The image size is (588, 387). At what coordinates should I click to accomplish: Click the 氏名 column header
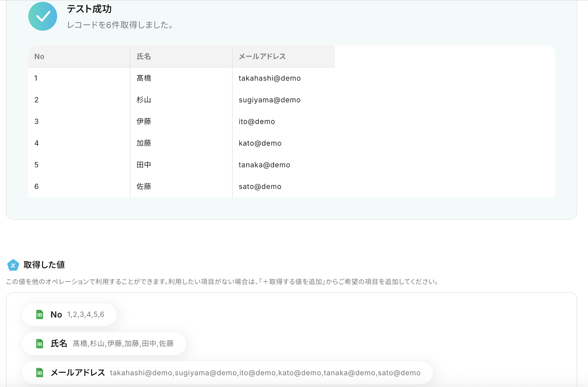click(144, 56)
